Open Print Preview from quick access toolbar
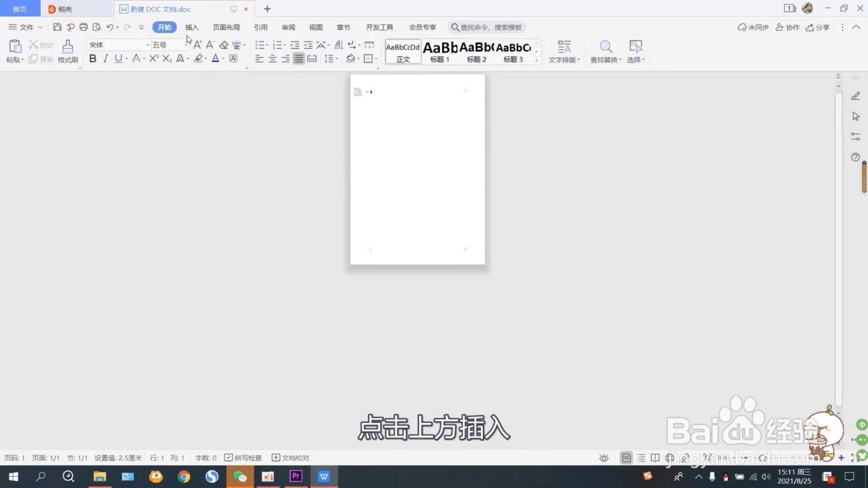 pyautogui.click(x=97, y=27)
